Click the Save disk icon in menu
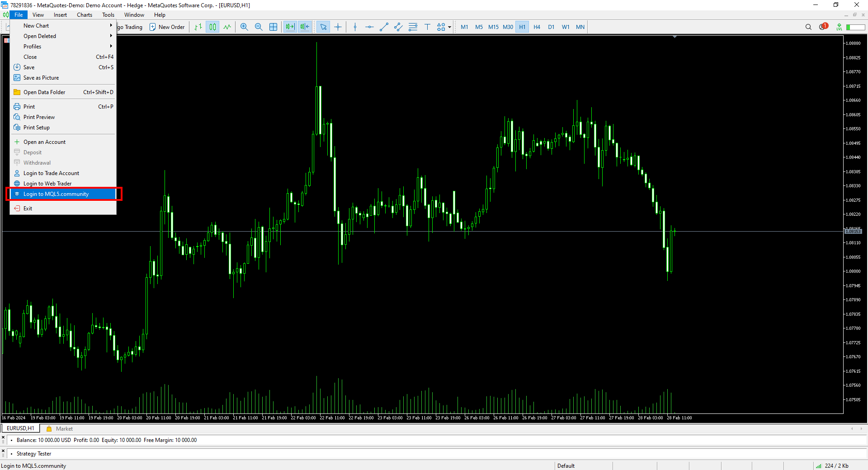The height and width of the screenshot is (470, 868). (x=17, y=67)
